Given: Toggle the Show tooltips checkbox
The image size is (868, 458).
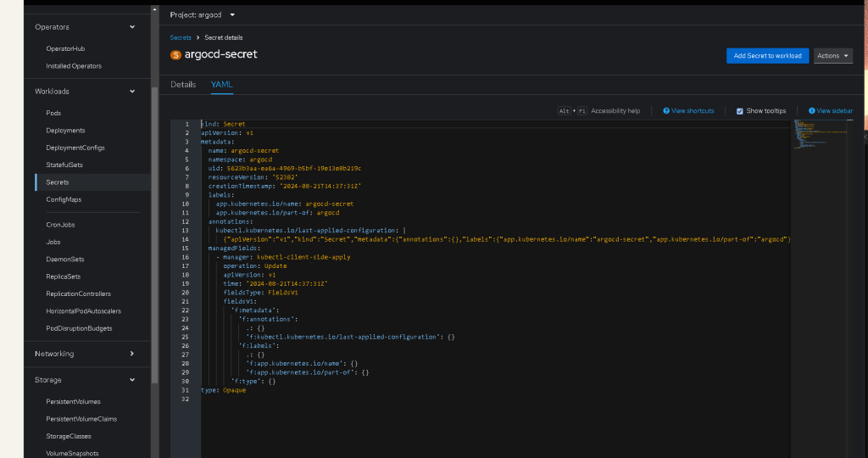Looking at the screenshot, I should click(739, 111).
